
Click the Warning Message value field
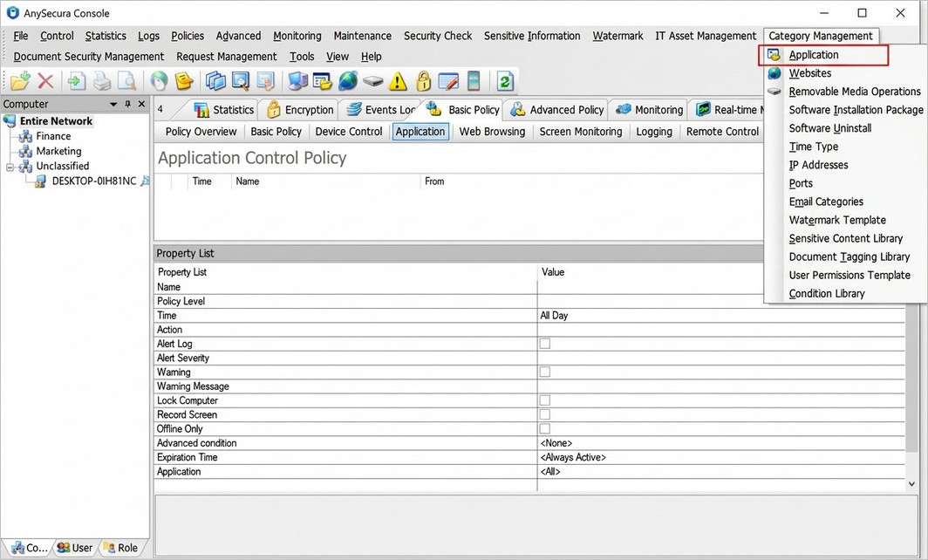coord(720,386)
